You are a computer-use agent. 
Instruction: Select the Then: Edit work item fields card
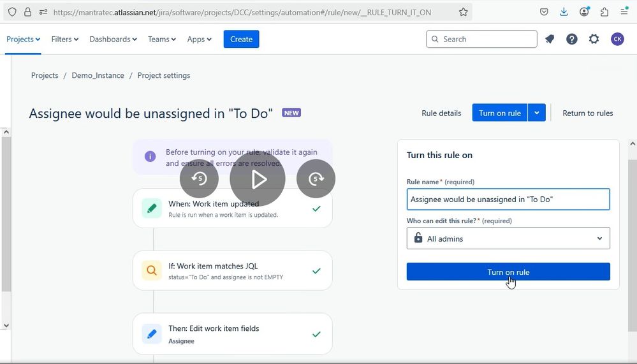(x=232, y=334)
